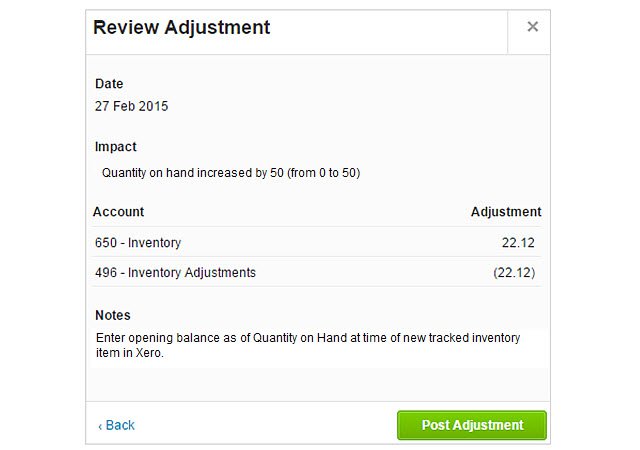Screen dimensions: 640x450
Task: Click the Date field label
Action: point(109,84)
